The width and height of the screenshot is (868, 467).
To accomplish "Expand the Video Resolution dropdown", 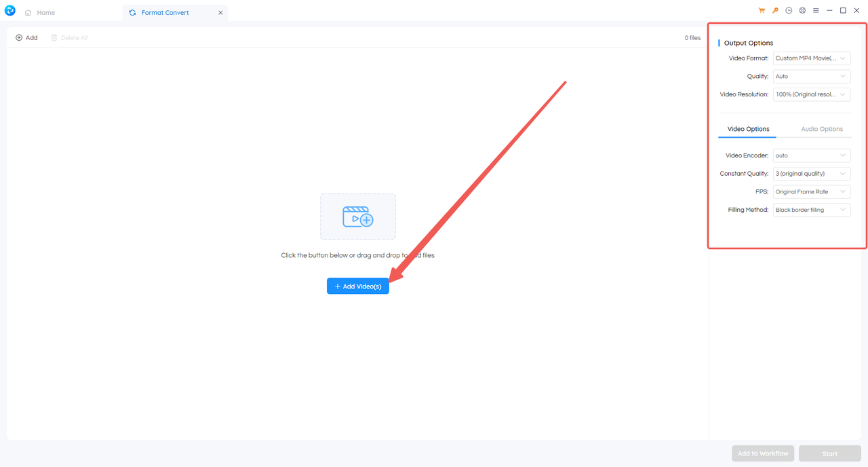I will 812,94.
